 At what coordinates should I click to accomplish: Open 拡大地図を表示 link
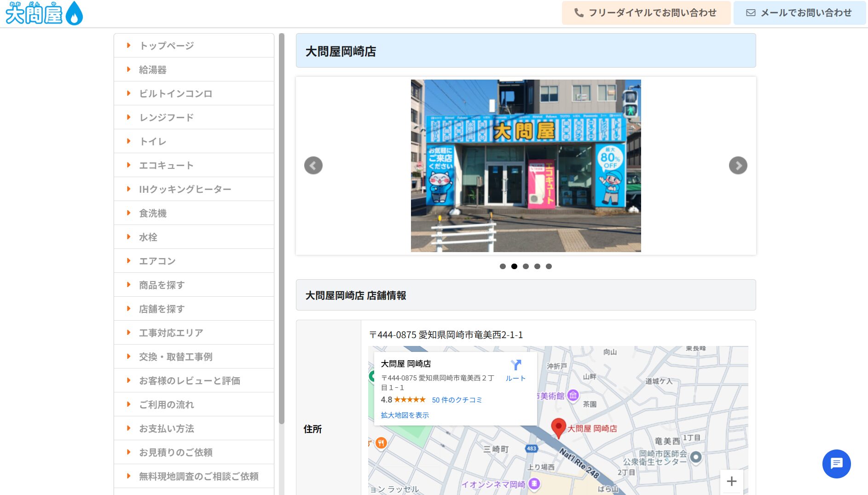coord(405,415)
